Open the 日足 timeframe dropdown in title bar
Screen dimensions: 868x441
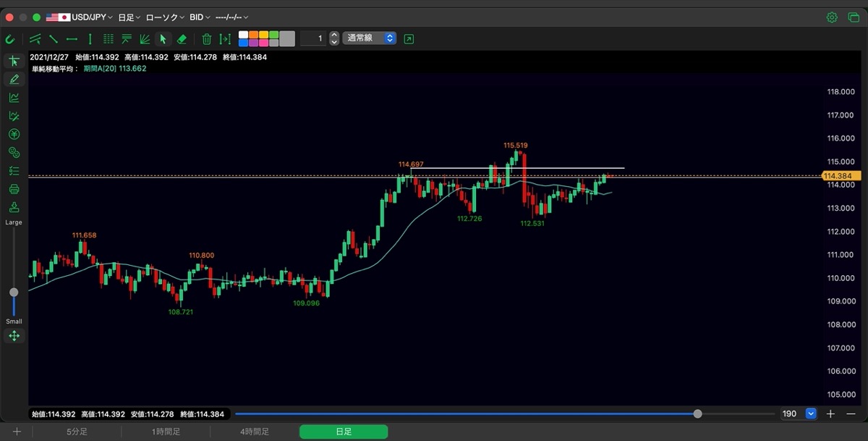pyautogui.click(x=129, y=17)
